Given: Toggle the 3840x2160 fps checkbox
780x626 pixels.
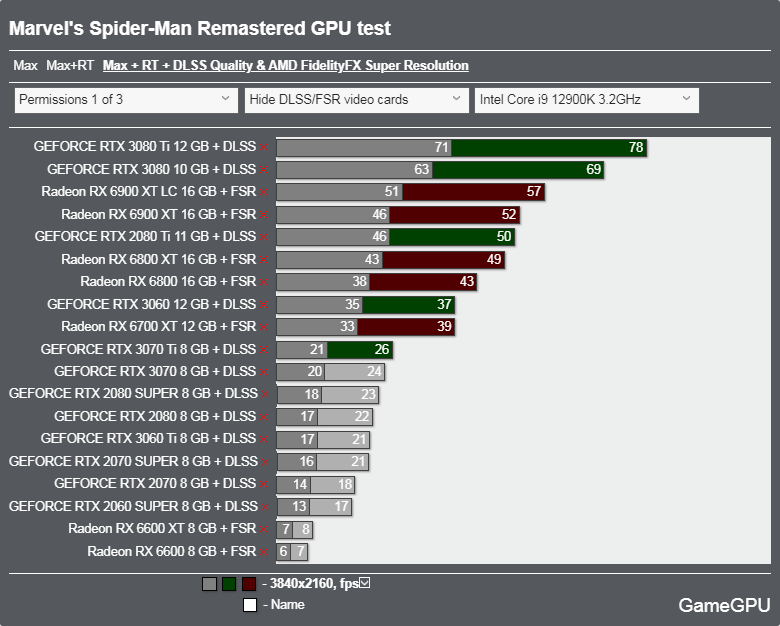Looking at the screenshot, I should tap(365, 583).
